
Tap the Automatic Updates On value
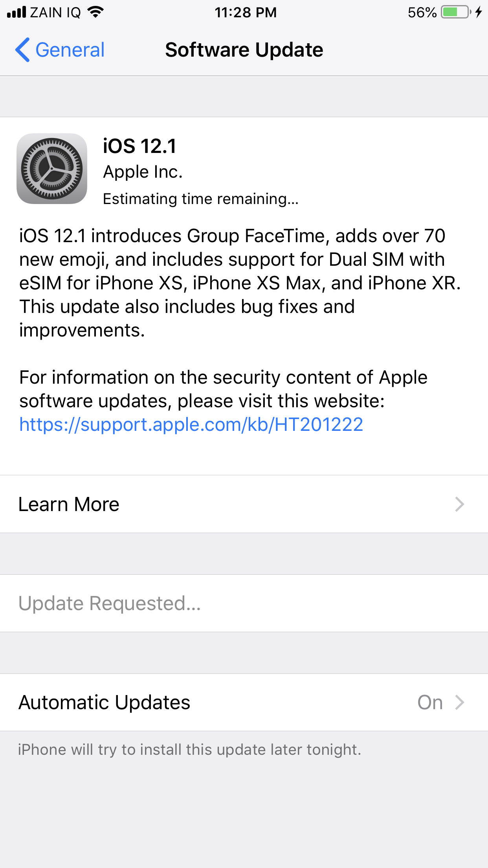click(x=430, y=702)
